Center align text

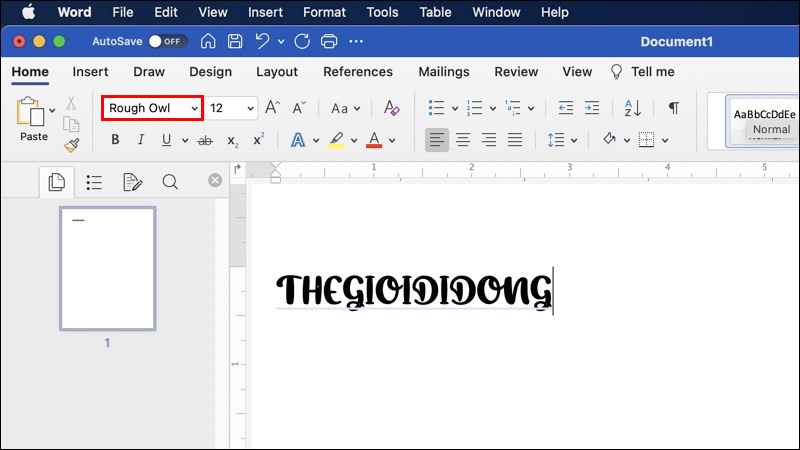[463, 140]
